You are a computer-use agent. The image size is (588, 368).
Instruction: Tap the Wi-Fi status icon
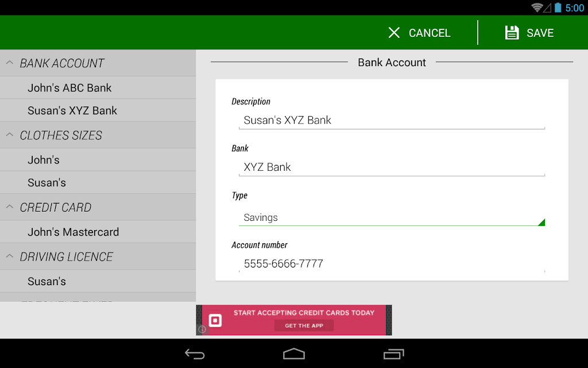point(537,7)
